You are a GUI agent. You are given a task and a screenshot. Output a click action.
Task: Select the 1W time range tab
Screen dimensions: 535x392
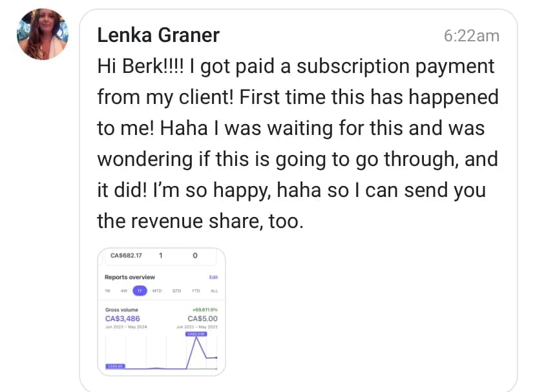pyautogui.click(x=107, y=291)
